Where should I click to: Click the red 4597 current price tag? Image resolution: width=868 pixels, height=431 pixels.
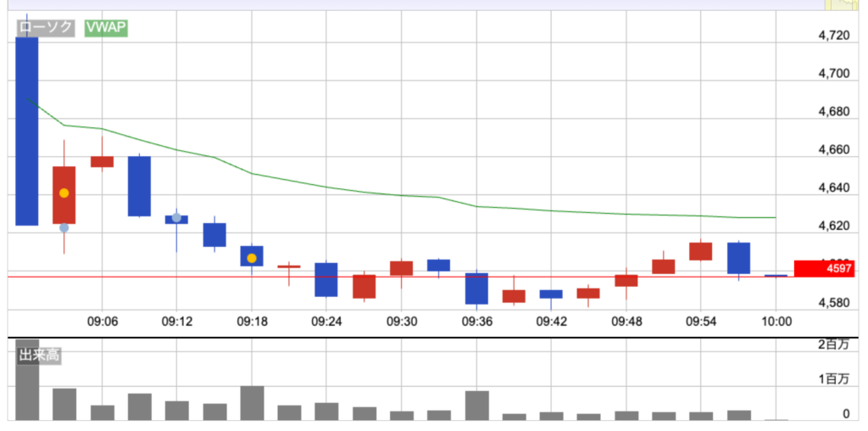(830, 269)
